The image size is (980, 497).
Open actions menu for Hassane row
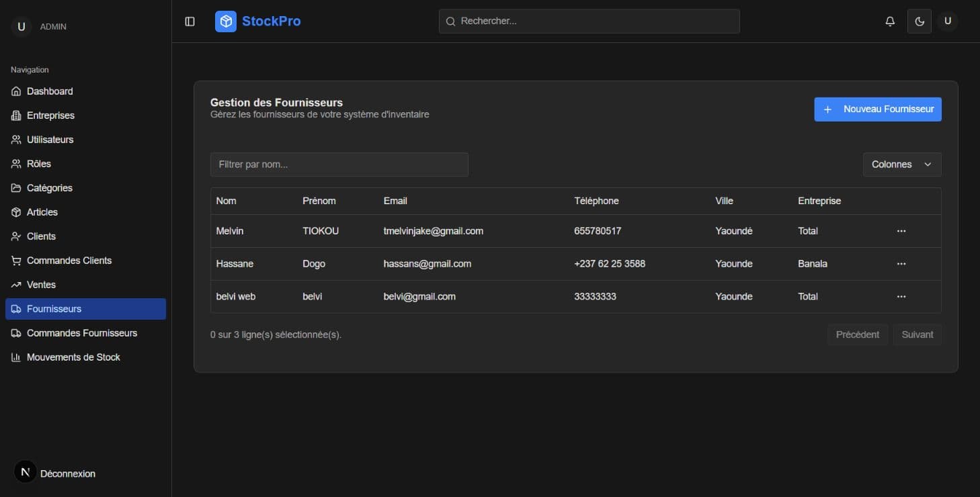(901, 264)
